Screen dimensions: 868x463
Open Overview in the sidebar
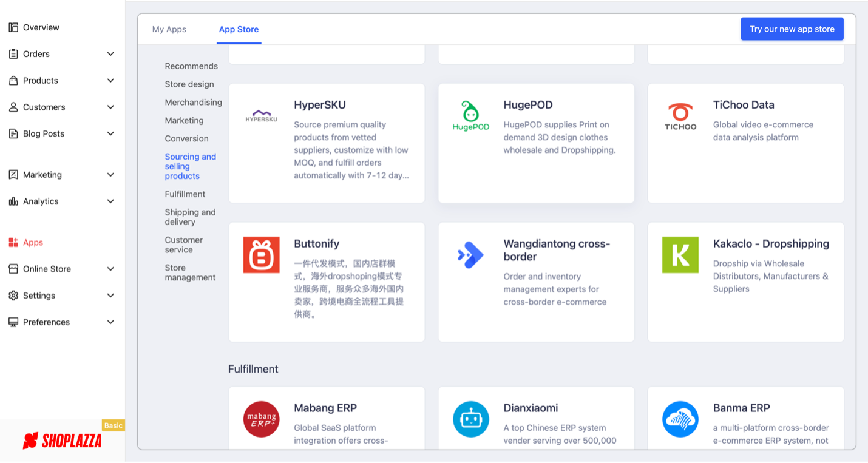pos(41,27)
